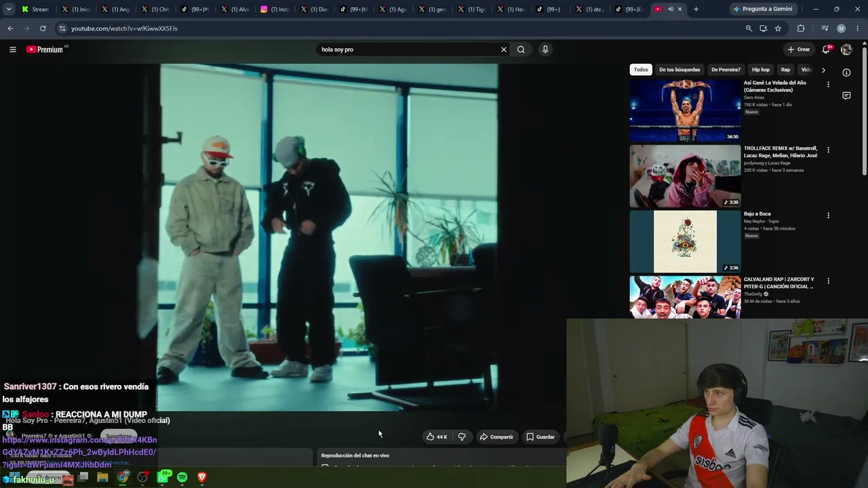Dislike the video with thumbs down
Image resolution: width=868 pixels, height=488 pixels.
(462, 437)
